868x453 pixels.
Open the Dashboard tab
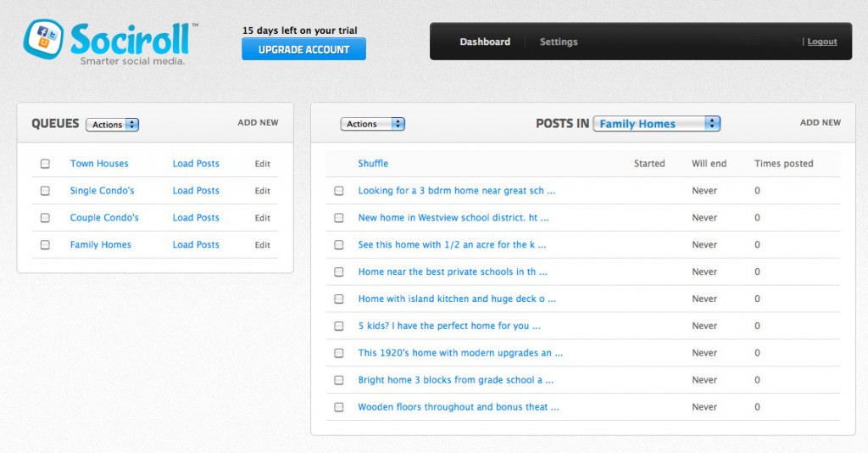pyautogui.click(x=485, y=42)
